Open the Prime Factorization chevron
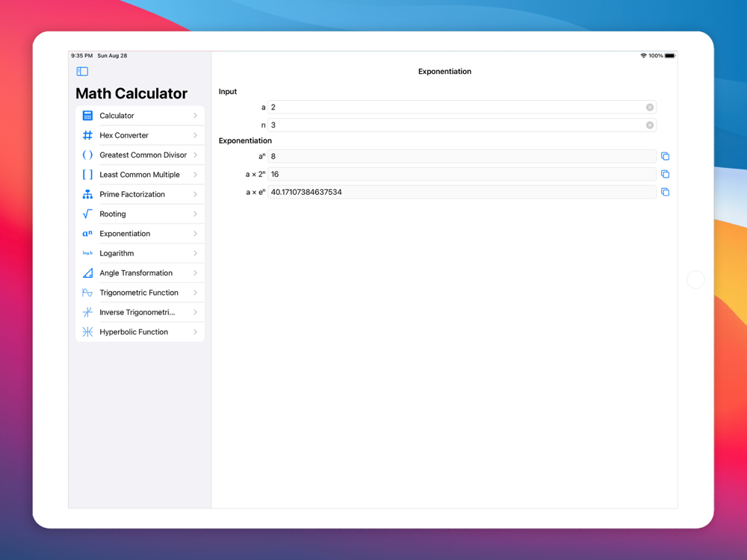Image resolution: width=747 pixels, height=560 pixels. (x=195, y=194)
